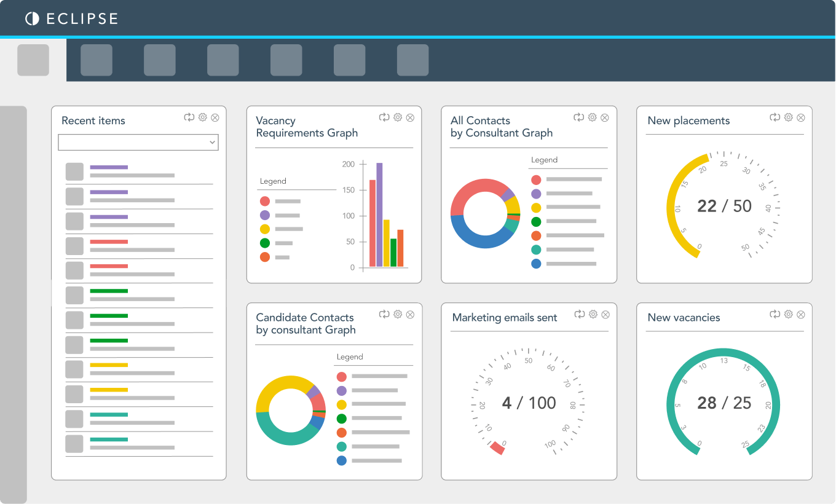
Task: Open the New placements widget settings gear
Action: [787, 117]
